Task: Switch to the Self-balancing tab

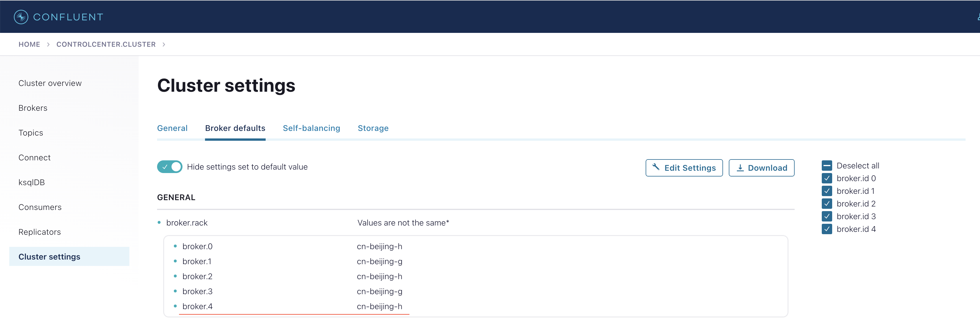Action: pos(311,128)
